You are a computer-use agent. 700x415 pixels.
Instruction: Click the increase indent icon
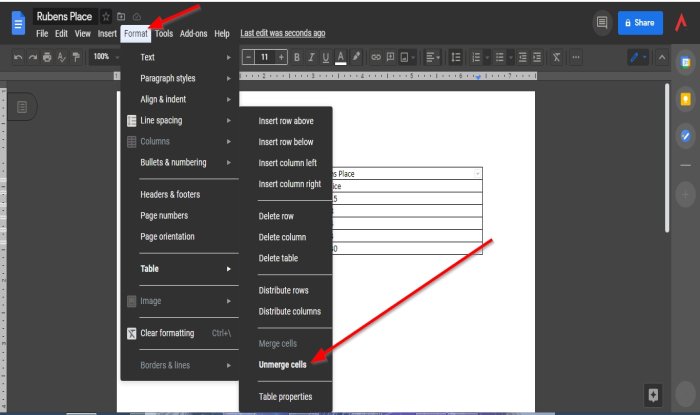click(537, 57)
